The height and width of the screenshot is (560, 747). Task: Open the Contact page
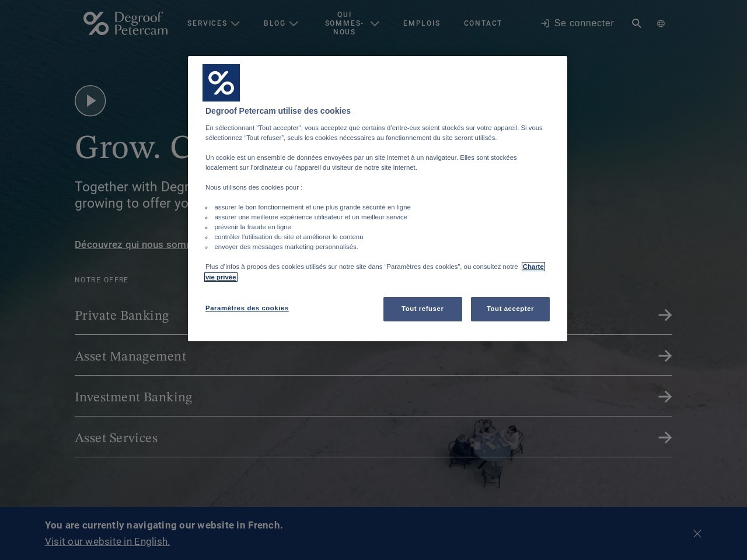tap(483, 23)
